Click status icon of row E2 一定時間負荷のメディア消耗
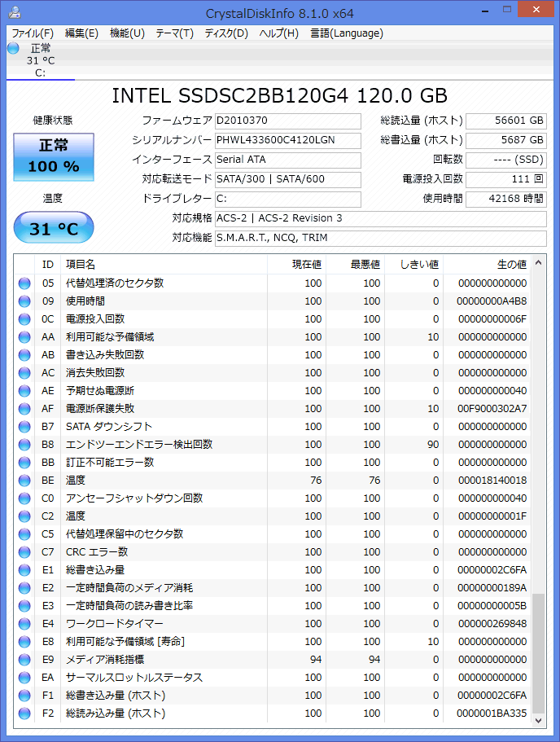The image size is (560, 742). click(24, 588)
